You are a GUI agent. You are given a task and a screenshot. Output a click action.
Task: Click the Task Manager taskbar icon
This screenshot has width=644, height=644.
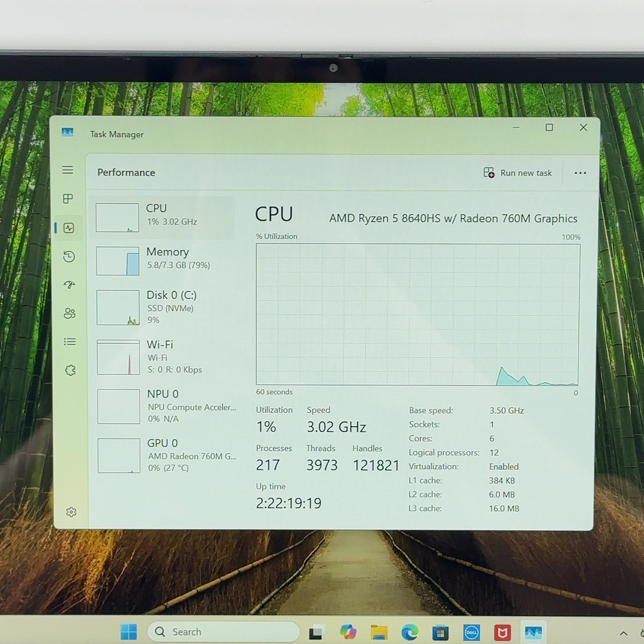click(x=533, y=632)
